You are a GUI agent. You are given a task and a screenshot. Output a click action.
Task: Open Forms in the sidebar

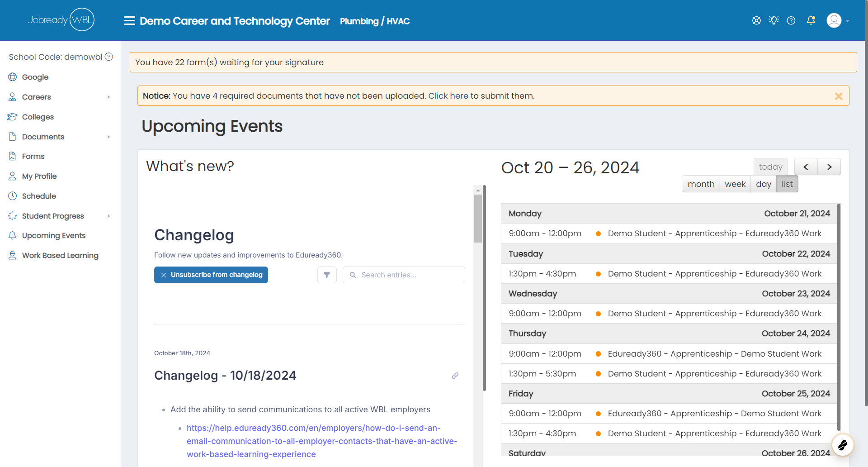tap(33, 156)
